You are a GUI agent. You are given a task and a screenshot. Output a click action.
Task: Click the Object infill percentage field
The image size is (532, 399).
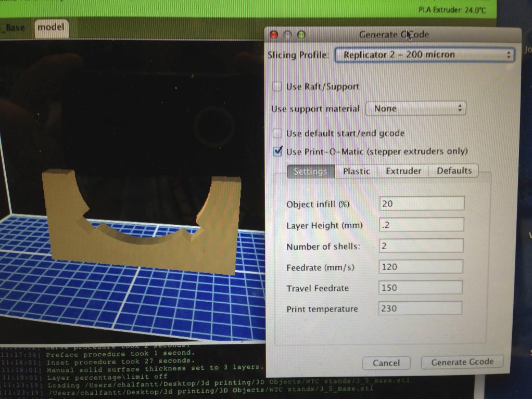point(422,203)
